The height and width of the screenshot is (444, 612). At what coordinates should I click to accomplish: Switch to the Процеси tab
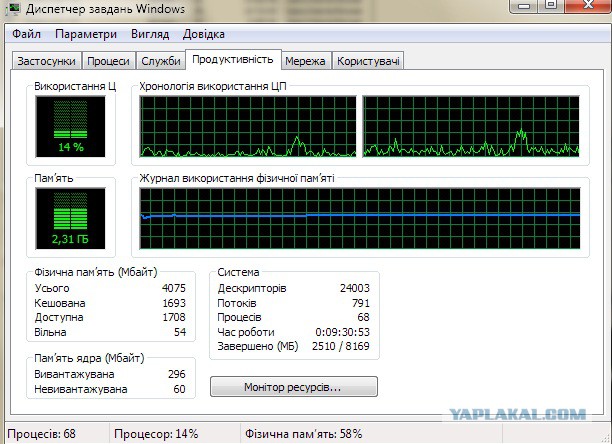tap(108, 61)
